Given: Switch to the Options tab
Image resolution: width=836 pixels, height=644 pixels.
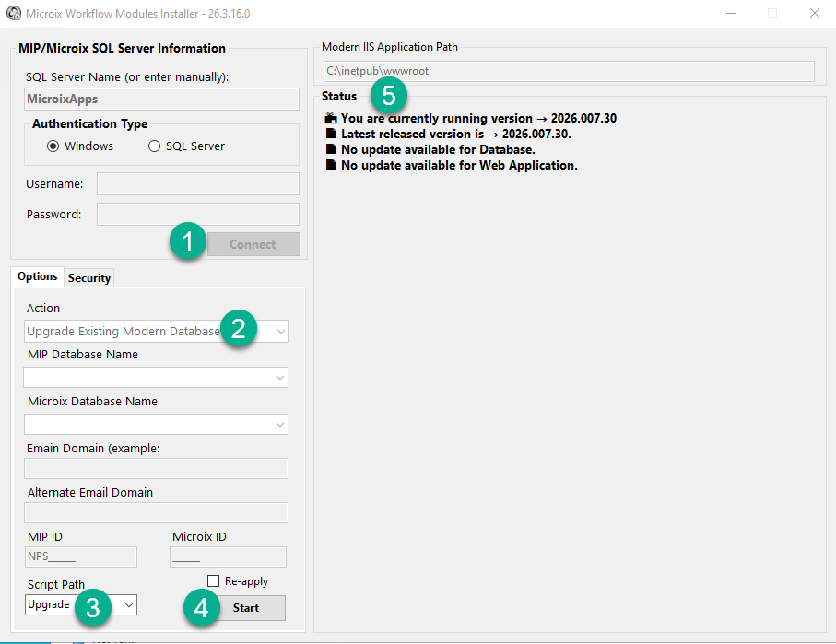Looking at the screenshot, I should 37,276.
